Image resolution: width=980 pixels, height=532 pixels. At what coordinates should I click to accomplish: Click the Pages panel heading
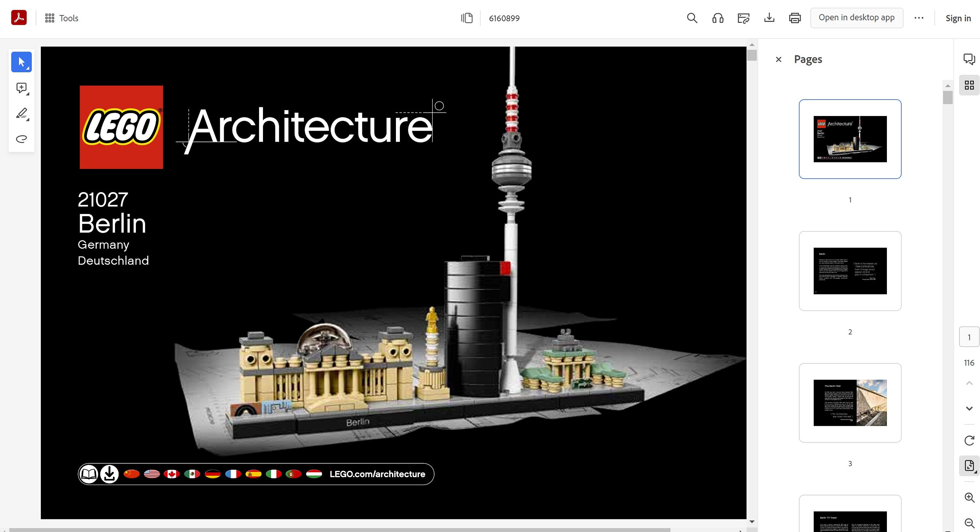(x=808, y=59)
